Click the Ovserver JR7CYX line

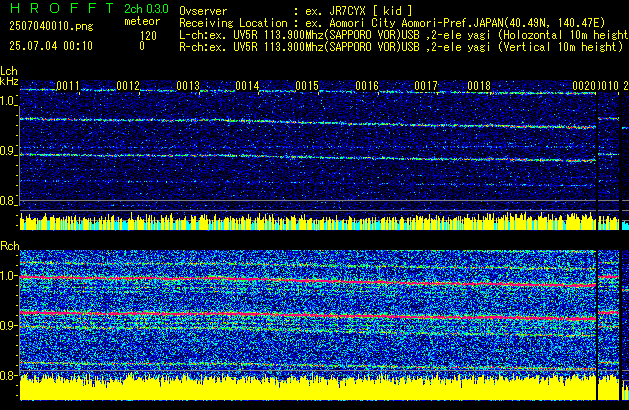(x=296, y=11)
